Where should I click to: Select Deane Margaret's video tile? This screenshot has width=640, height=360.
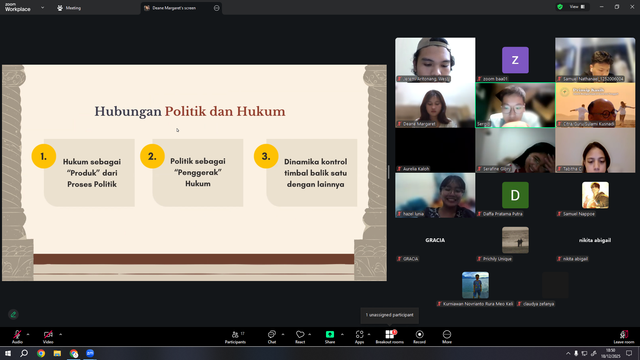point(435,105)
